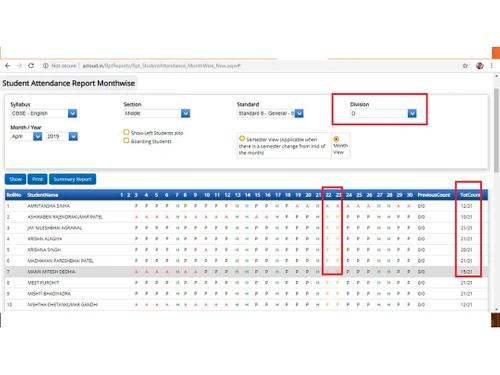Click PreviousCount 0/0 for Amritansha Sinha
The width and height of the screenshot is (500, 375).
coord(421,206)
